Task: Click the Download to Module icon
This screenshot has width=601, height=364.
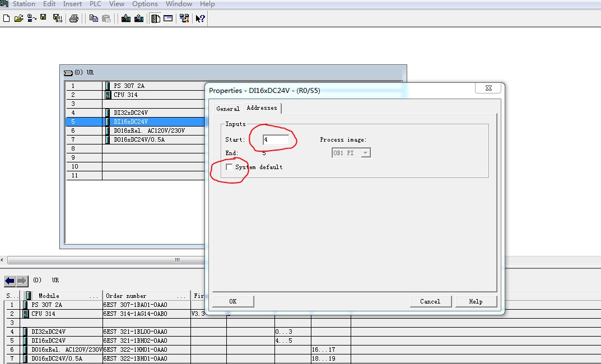Action: click(125, 18)
